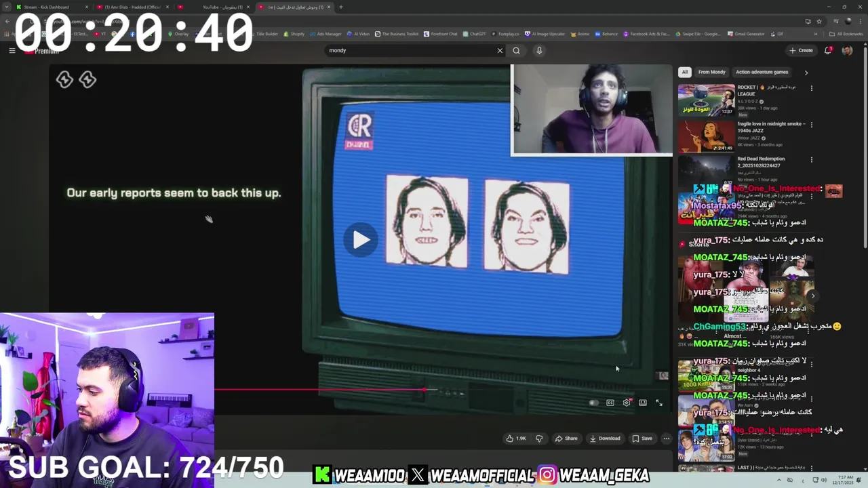The width and height of the screenshot is (868, 488).
Task: Open player settings gear
Action: pyautogui.click(x=627, y=403)
